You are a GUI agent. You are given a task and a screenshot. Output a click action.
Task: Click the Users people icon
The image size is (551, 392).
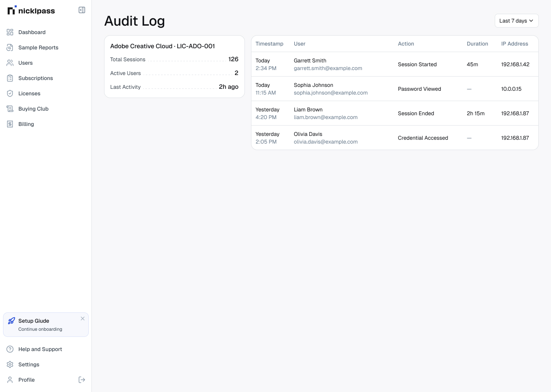10,63
